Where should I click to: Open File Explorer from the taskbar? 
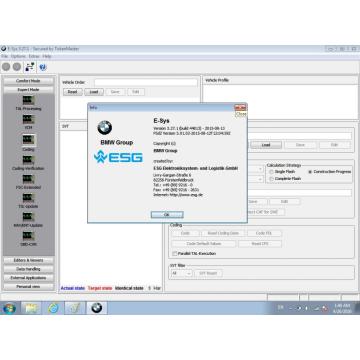point(31,308)
